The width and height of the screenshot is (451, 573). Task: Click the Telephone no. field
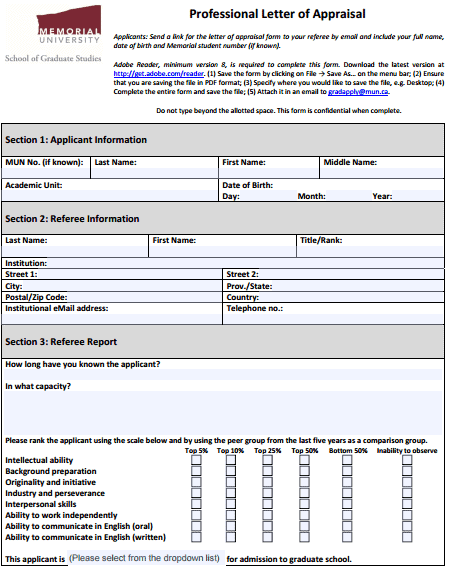coord(333,319)
